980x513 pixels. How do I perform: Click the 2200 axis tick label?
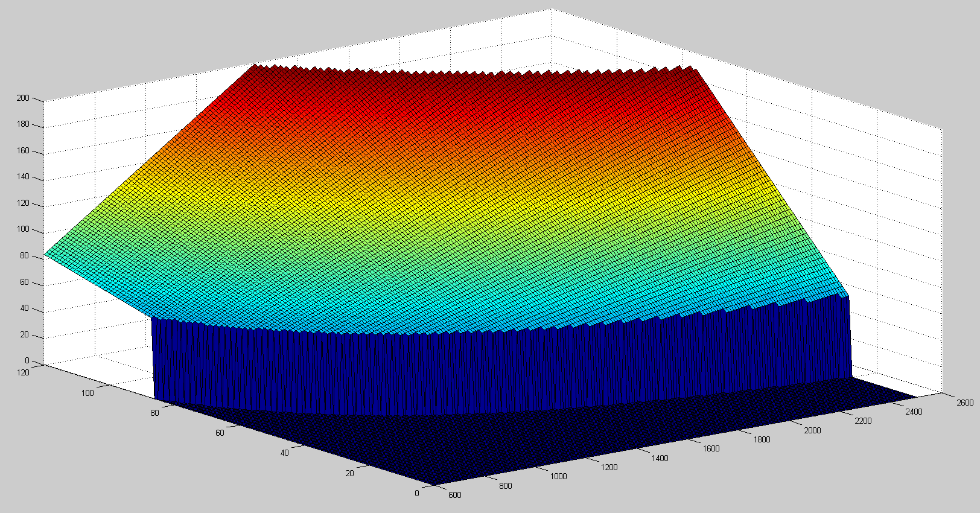[863, 421]
